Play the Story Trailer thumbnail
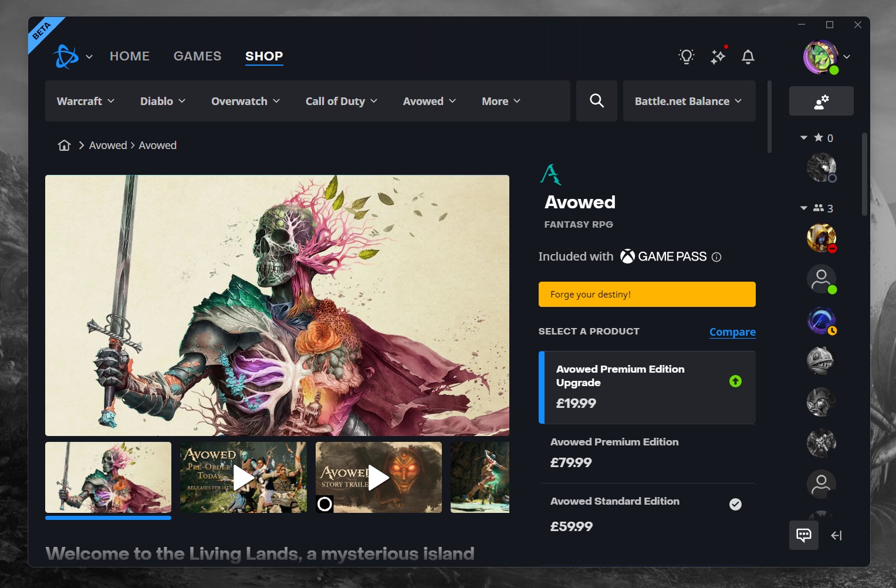Screen dimensions: 896x588 pyautogui.click(x=378, y=478)
